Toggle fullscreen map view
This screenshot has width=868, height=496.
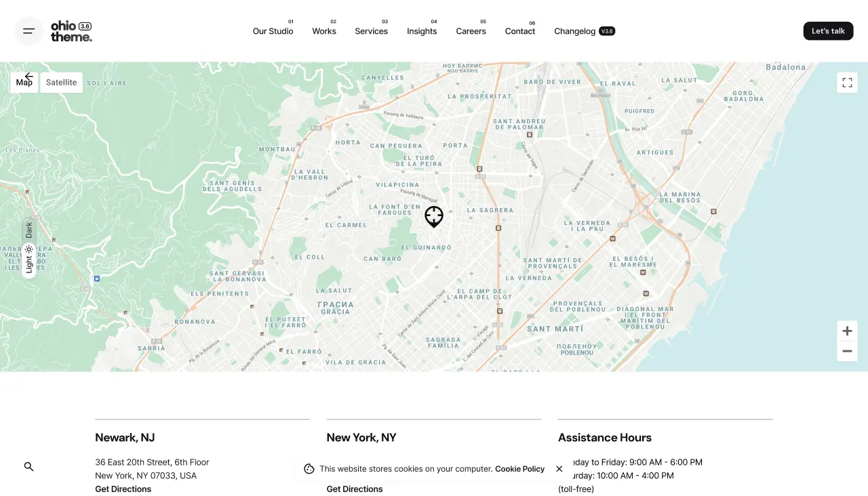click(847, 83)
